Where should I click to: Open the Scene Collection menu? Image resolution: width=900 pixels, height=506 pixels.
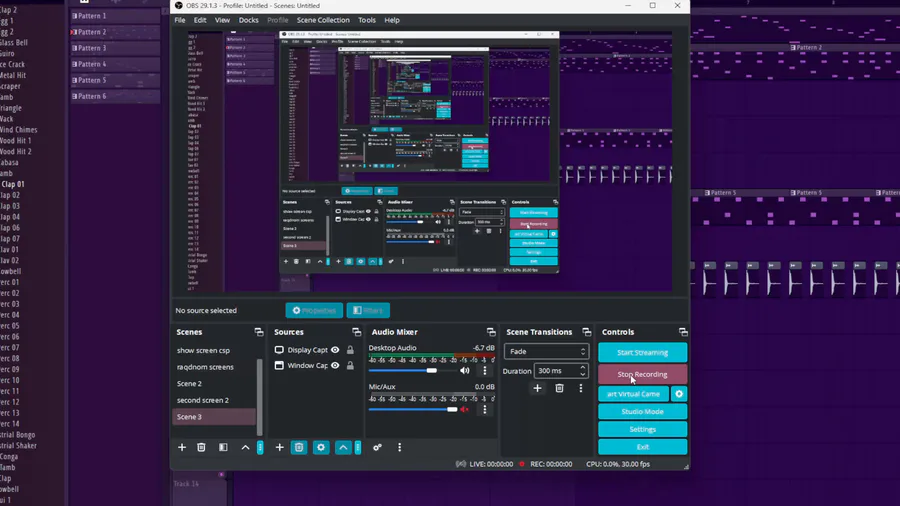[x=323, y=20]
